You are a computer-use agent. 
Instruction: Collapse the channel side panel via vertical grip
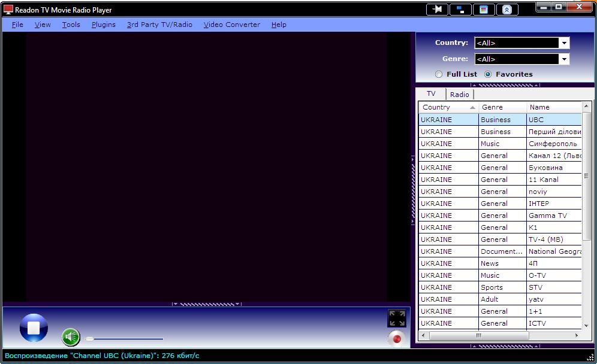click(x=413, y=190)
